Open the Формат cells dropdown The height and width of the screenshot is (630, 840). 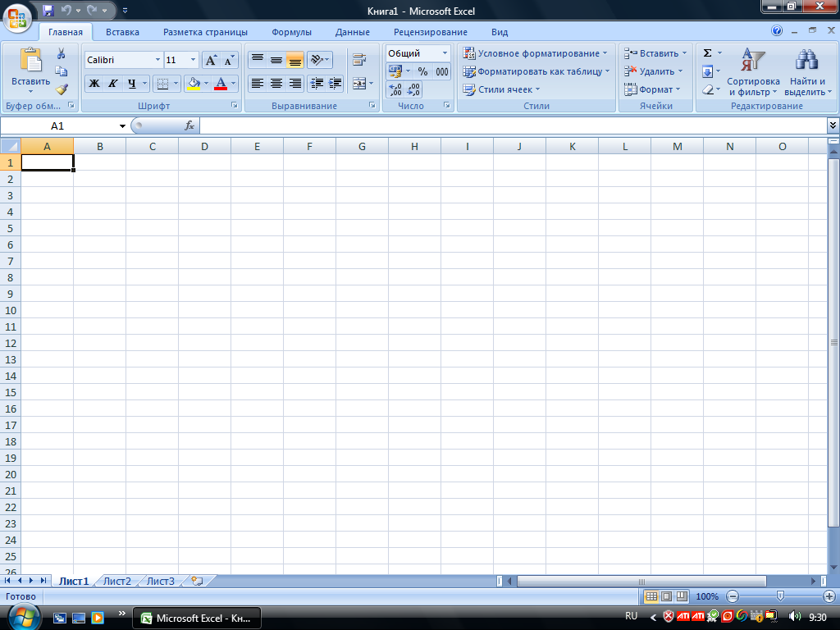652,89
